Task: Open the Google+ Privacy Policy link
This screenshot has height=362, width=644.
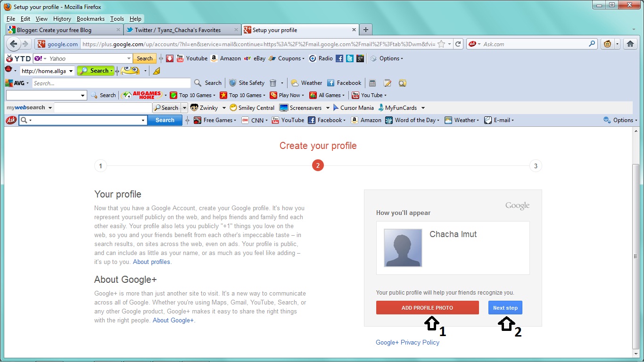Action: [407, 342]
